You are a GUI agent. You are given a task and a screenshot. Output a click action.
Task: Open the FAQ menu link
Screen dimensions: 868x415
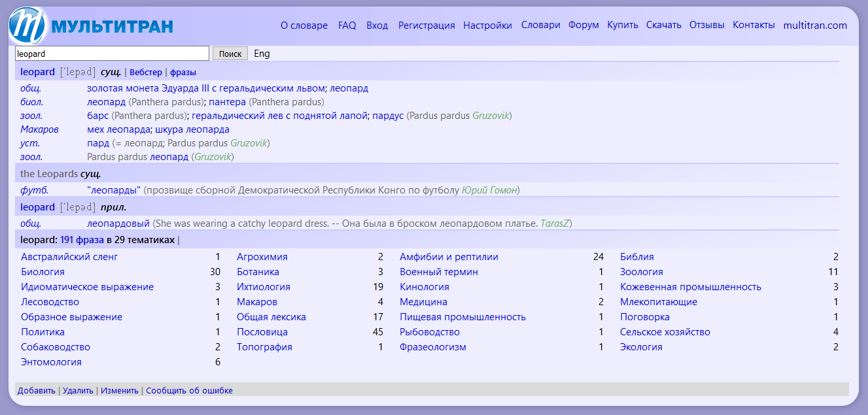pyautogui.click(x=347, y=25)
